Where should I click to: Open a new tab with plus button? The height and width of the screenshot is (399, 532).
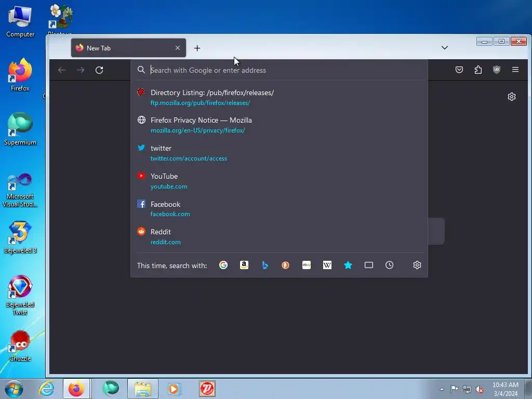pos(197,48)
